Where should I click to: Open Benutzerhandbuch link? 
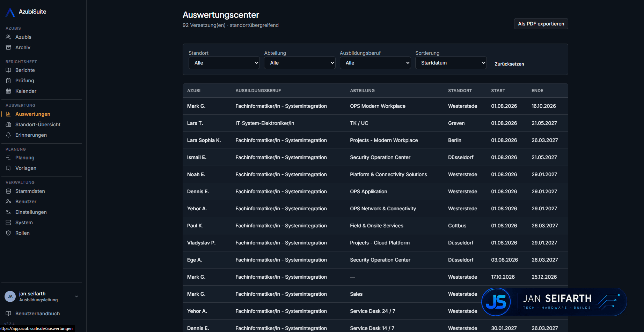37,314
